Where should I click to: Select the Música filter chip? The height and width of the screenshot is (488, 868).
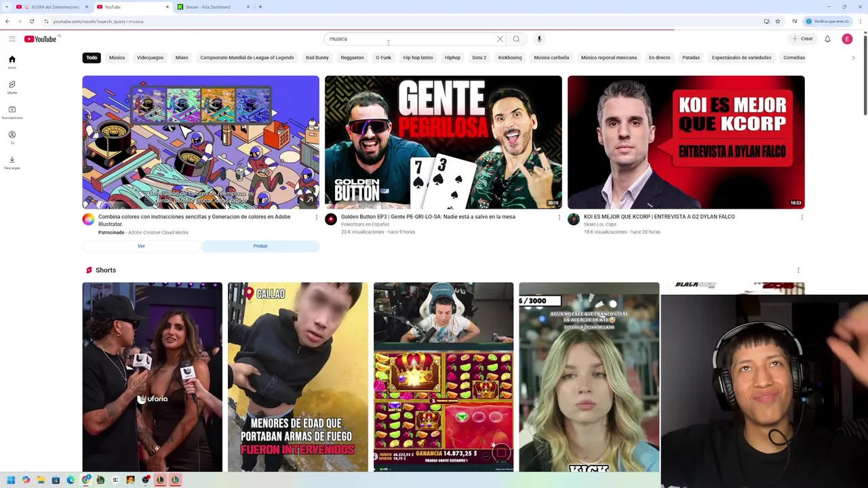pos(117,58)
